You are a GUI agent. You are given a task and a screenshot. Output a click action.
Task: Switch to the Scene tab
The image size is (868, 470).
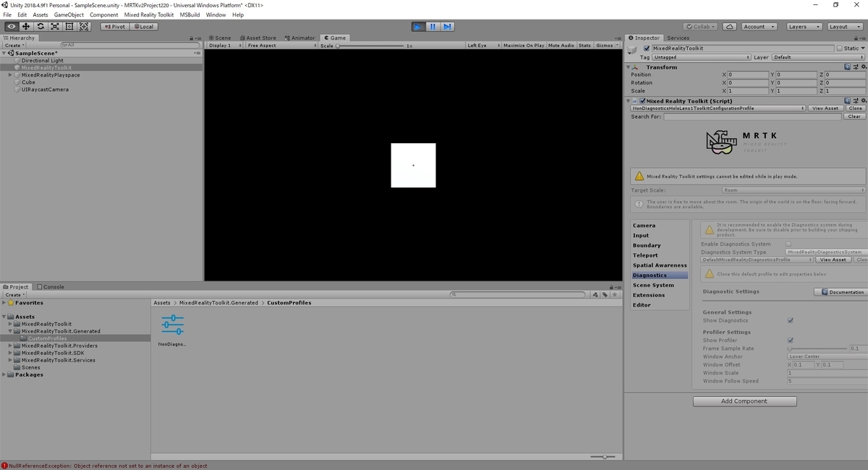click(220, 38)
